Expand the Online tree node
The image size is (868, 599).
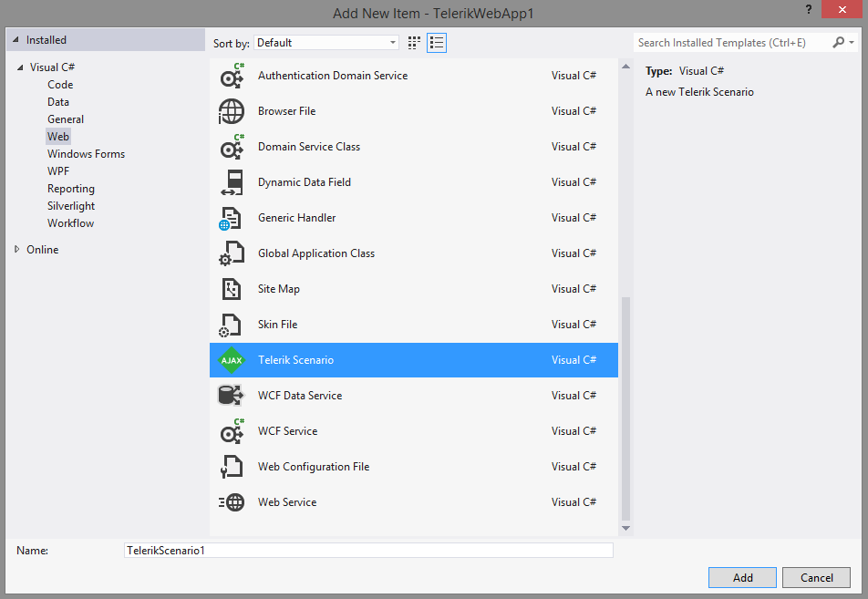click(x=17, y=250)
